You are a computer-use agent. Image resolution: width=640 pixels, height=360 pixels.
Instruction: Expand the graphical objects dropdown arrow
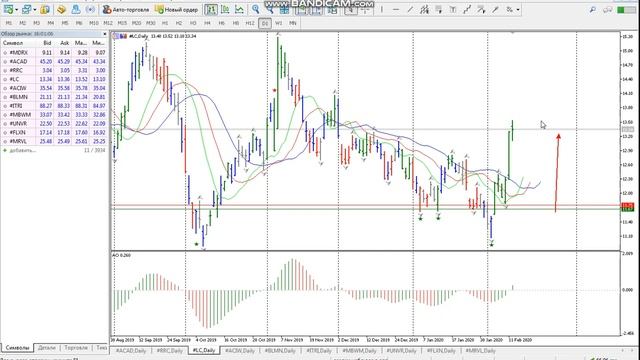click(x=518, y=9)
